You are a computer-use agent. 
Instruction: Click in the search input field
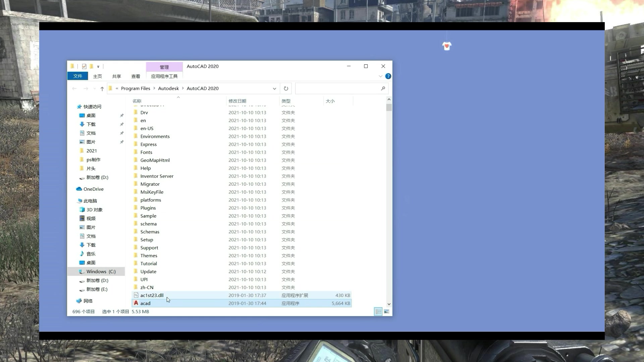click(337, 88)
